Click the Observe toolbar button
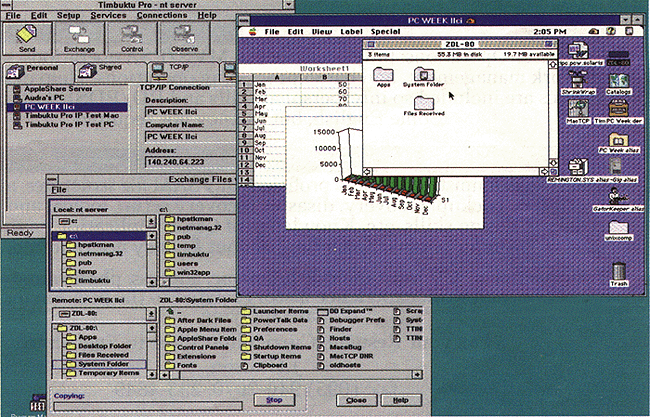 184,39
